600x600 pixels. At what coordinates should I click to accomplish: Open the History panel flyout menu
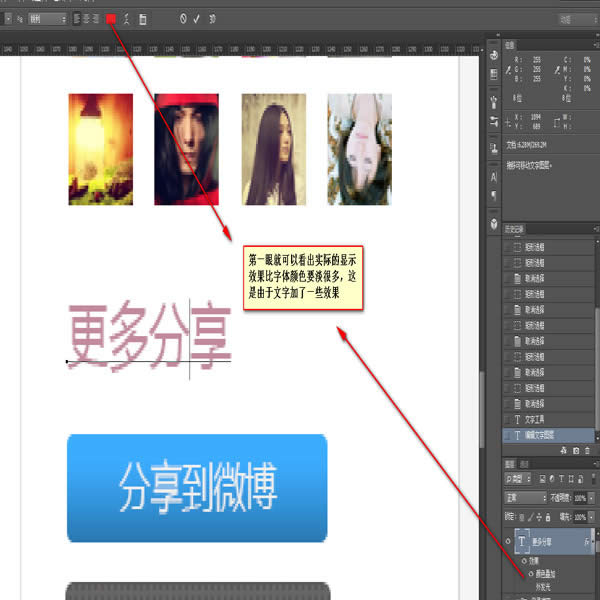(x=596, y=229)
